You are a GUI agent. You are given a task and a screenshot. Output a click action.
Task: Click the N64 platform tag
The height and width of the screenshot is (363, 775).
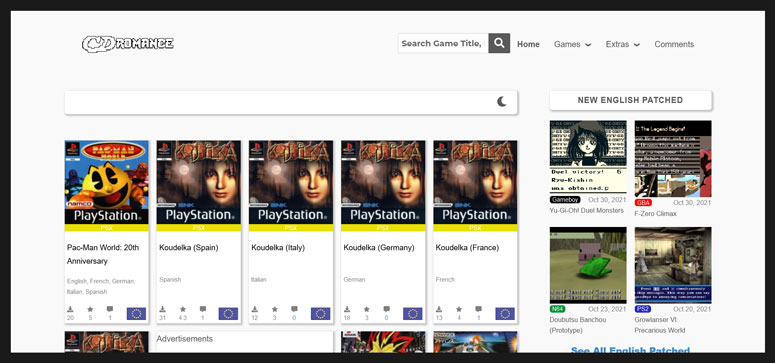pyautogui.click(x=557, y=309)
